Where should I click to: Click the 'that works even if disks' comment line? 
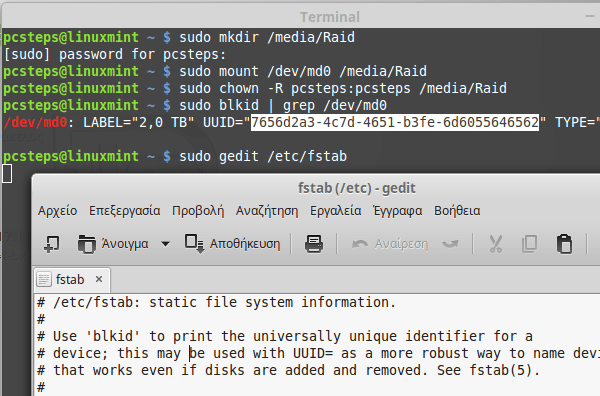tap(288, 370)
